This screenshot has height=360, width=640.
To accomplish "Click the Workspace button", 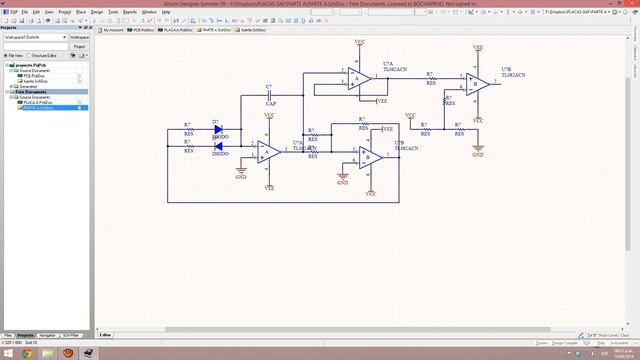I will (x=79, y=37).
